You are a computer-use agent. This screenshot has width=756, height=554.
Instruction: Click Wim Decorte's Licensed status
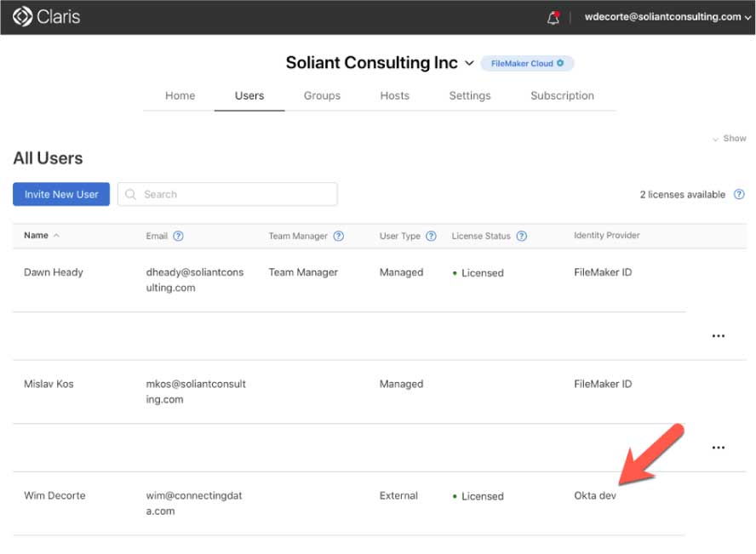(x=478, y=496)
